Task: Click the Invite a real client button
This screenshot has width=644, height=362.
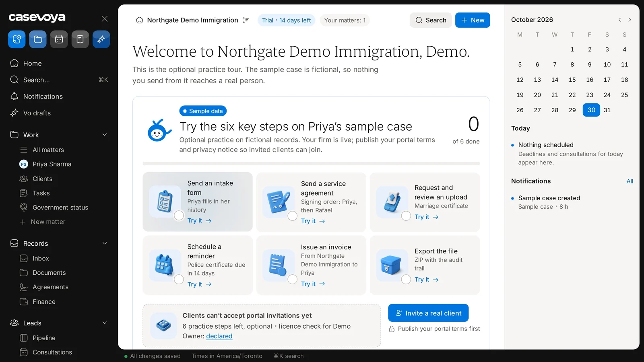Action: click(428, 313)
